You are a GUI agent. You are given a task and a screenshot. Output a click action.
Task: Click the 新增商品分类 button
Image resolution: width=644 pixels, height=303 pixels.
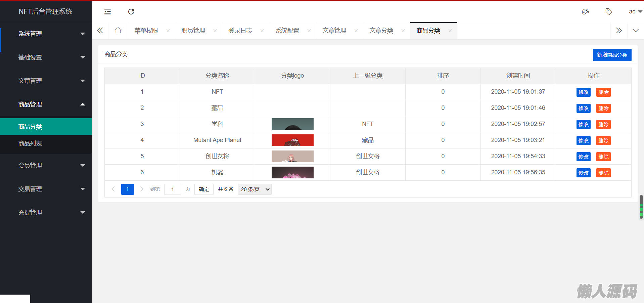pos(612,55)
